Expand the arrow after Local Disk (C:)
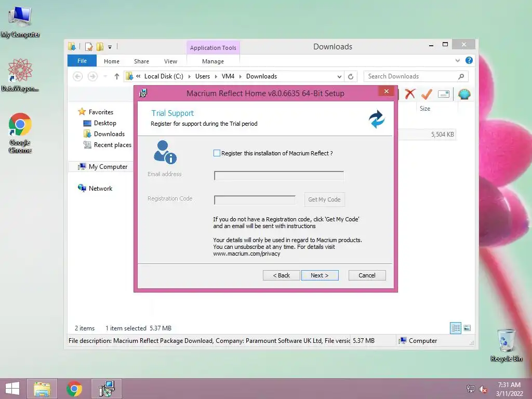The width and height of the screenshot is (532, 399). click(189, 77)
